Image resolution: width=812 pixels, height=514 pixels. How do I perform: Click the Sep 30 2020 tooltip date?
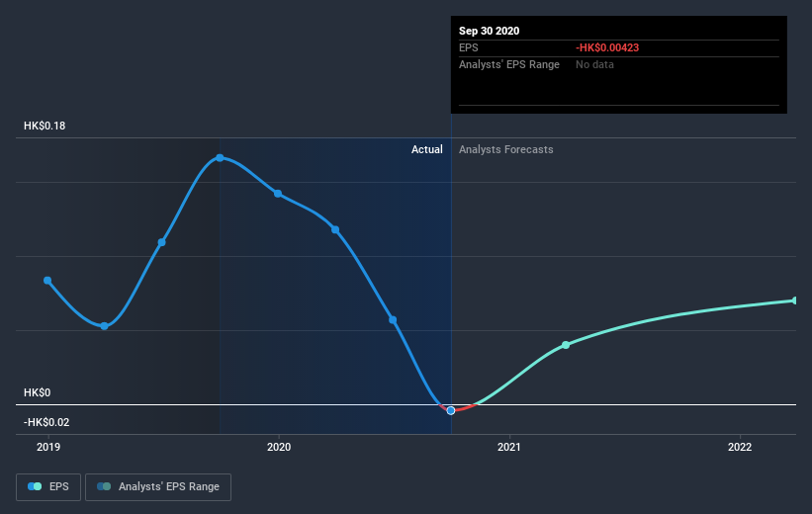coord(489,31)
